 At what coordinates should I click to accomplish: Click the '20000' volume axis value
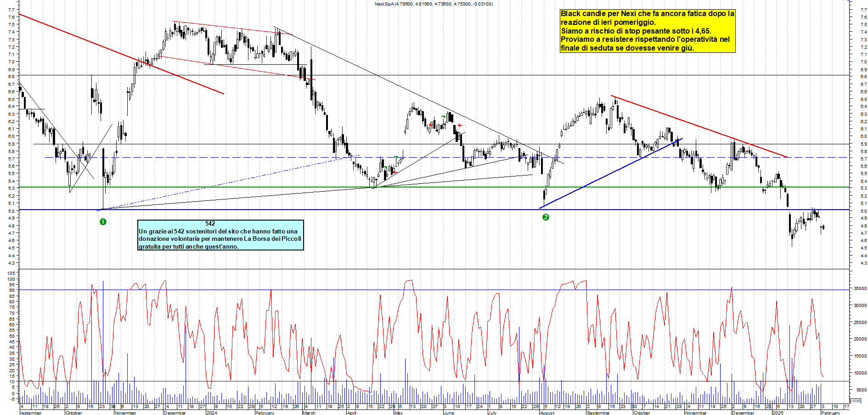(x=860, y=339)
